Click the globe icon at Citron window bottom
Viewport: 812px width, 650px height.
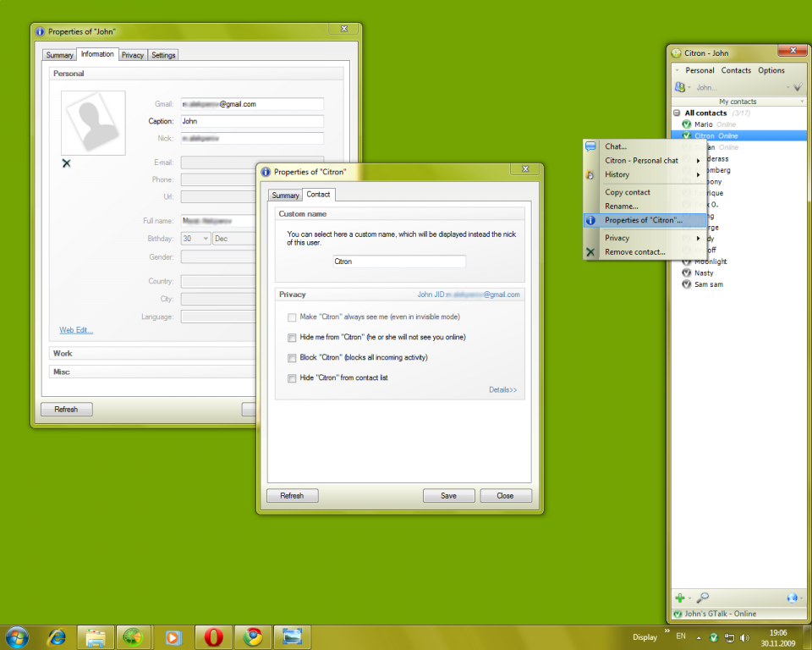[792, 598]
